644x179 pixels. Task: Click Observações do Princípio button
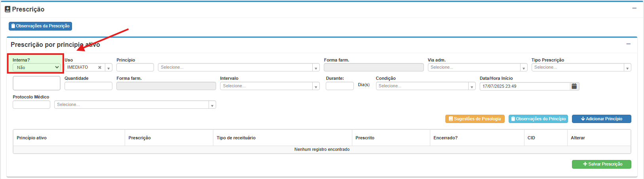538,119
